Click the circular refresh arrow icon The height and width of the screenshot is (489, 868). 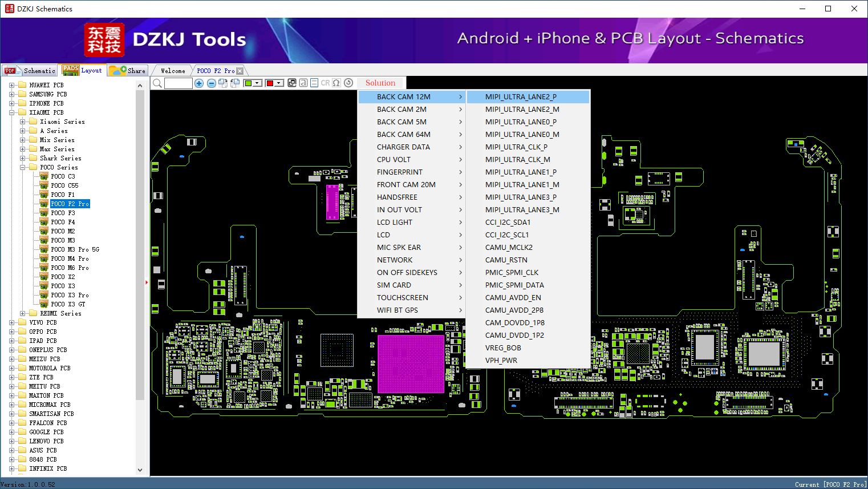click(x=348, y=83)
